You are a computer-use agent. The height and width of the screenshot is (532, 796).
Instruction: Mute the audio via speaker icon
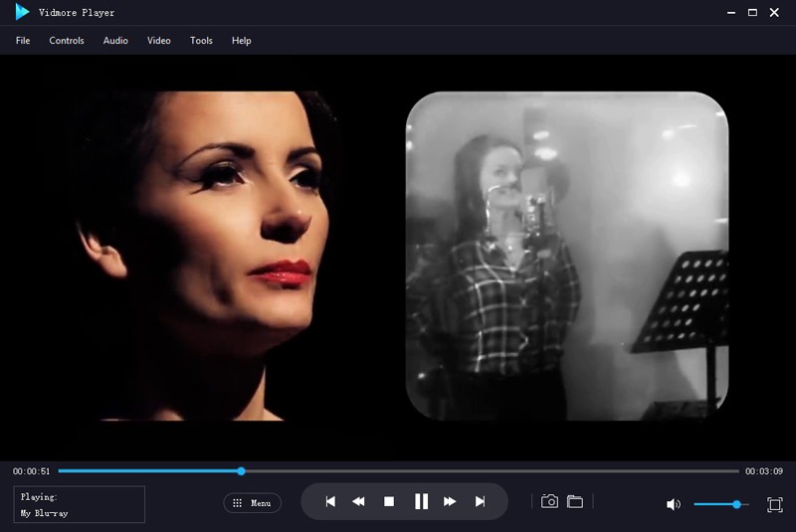(674, 505)
